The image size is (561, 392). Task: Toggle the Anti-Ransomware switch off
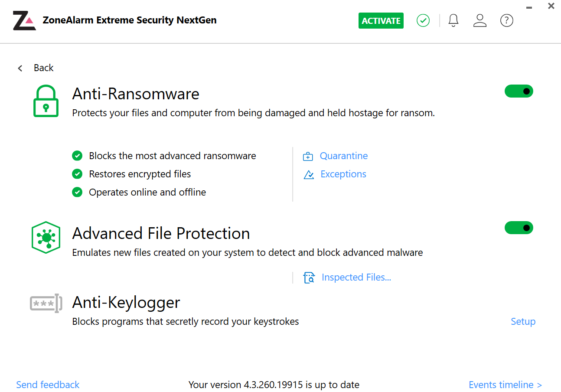pos(519,91)
